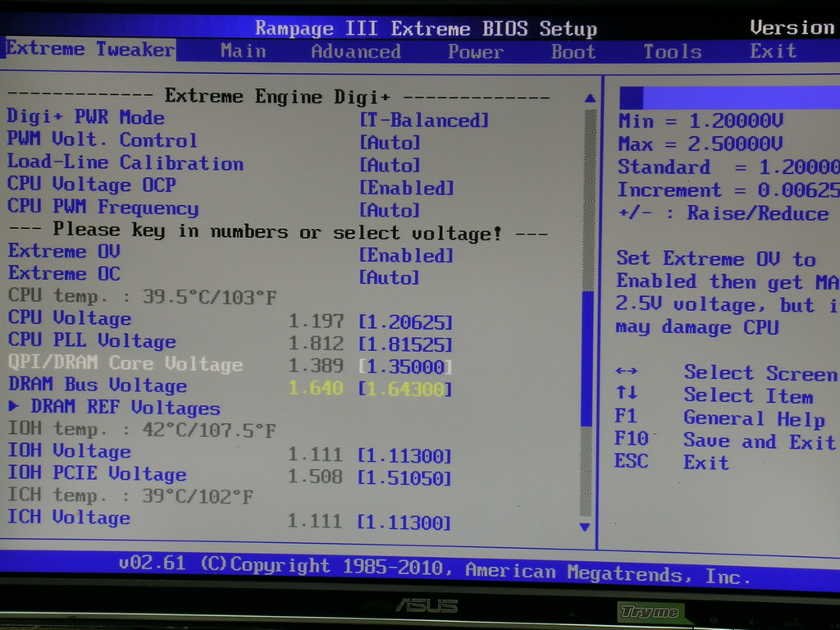Click the Extreme Engine Digi+ header
The image size is (840, 630).
tap(277, 97)
